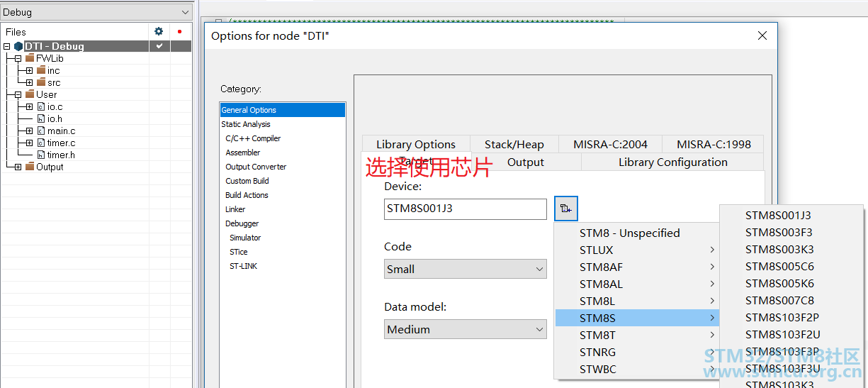Switch to MISRA-C:1998 tab
The width and height of the screenshot is (868, 388).
point(714,144)
